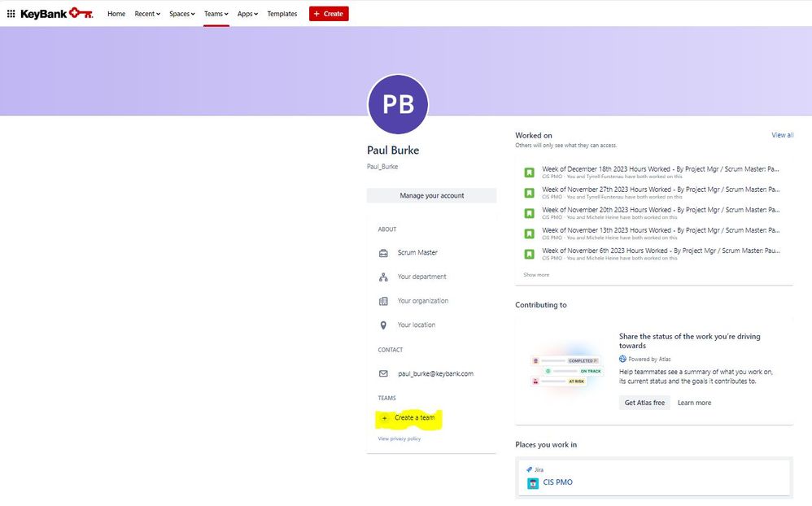Click the Your location field
Viewport: 812px width, 506px height.
coord(417,325)
